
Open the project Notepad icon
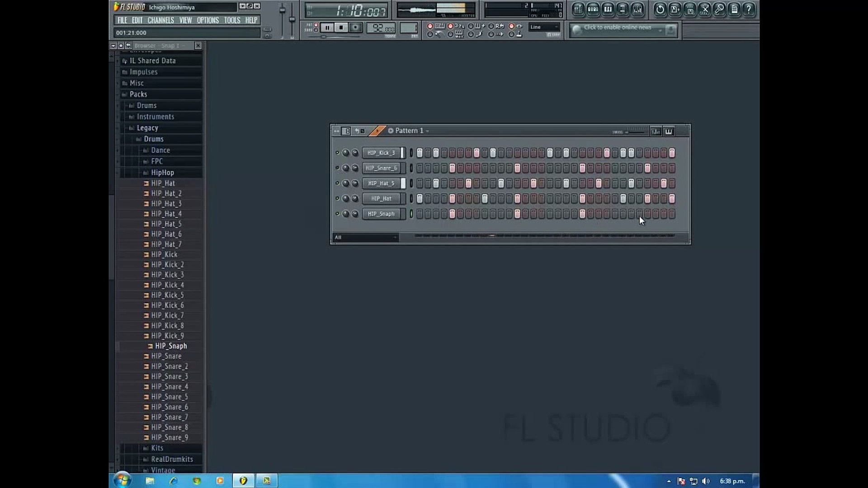tap(735, 9)
